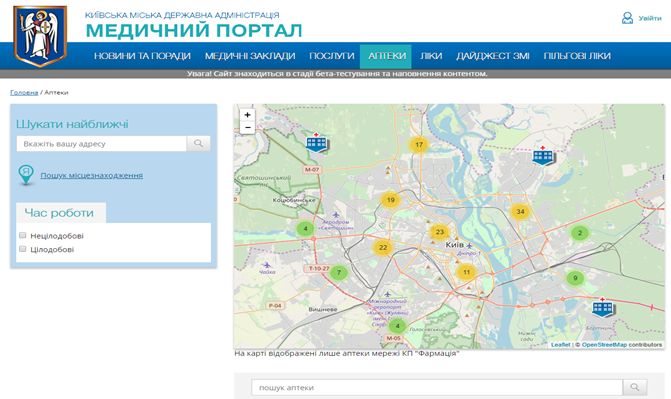Open the Пільгові ліки menu item

577,56
